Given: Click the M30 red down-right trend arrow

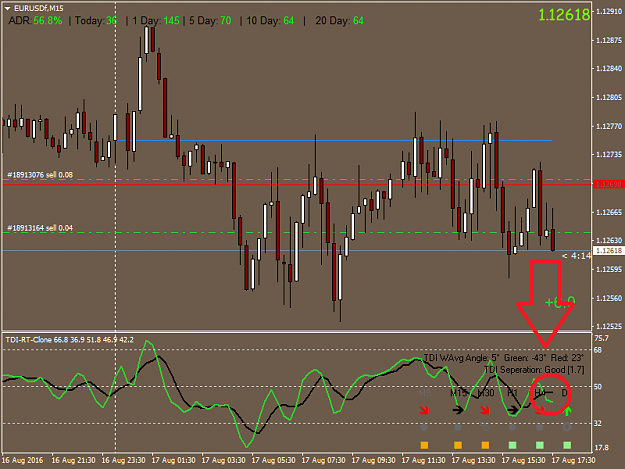Looking at the screenshot, I should click(485, 410).
